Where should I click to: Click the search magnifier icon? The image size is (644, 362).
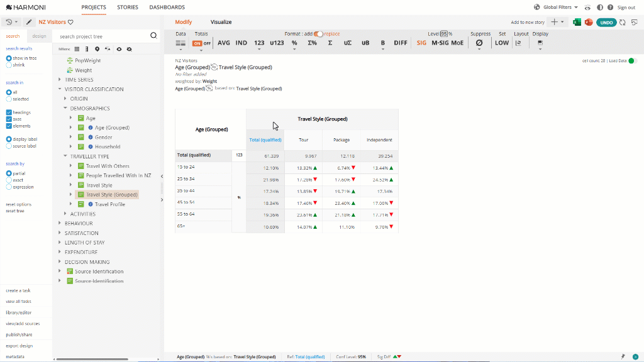click(153, 36)
